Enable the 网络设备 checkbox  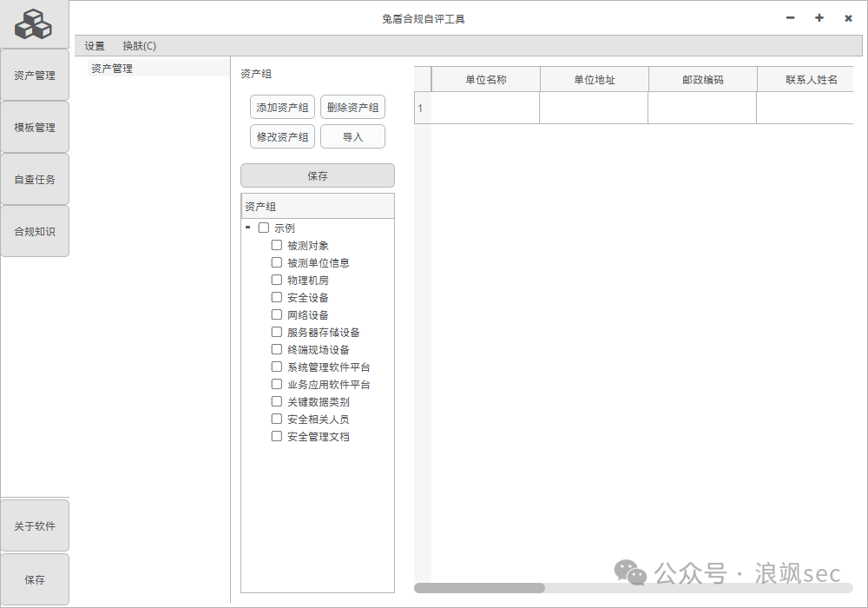tap(277, 314)
